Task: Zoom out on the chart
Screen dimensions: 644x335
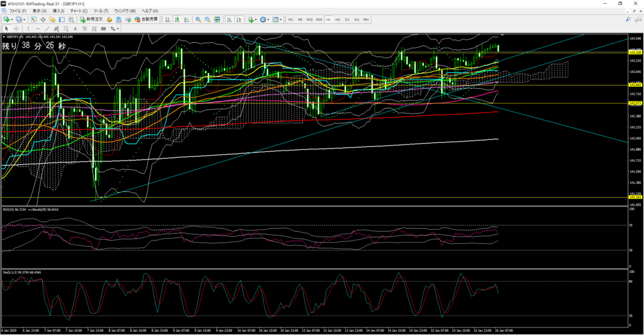Action: click(x=208, y=20)
